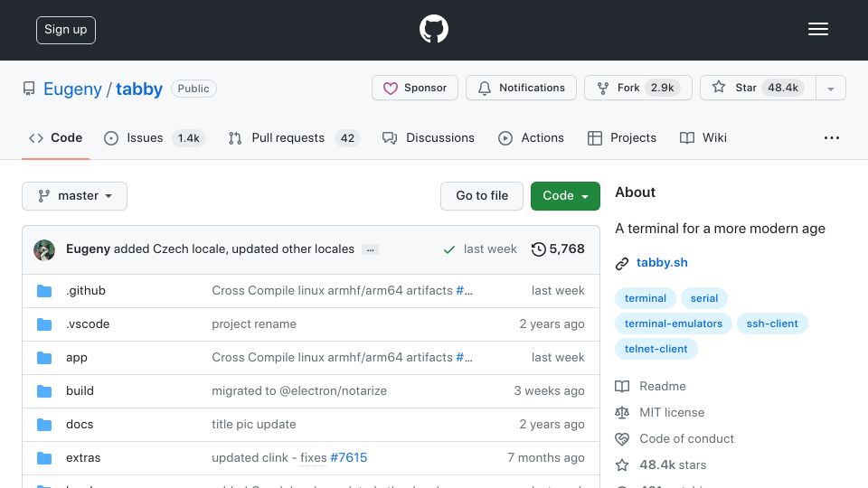The image size is (868, 488).
Task: Open the hamburger navigation menu
Action: coord(817,29)
